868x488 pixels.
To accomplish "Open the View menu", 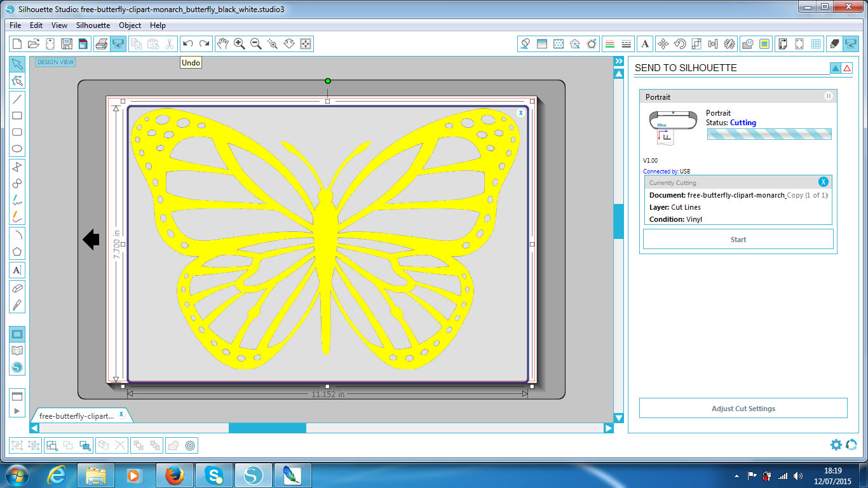I will [x=59, y=25].
